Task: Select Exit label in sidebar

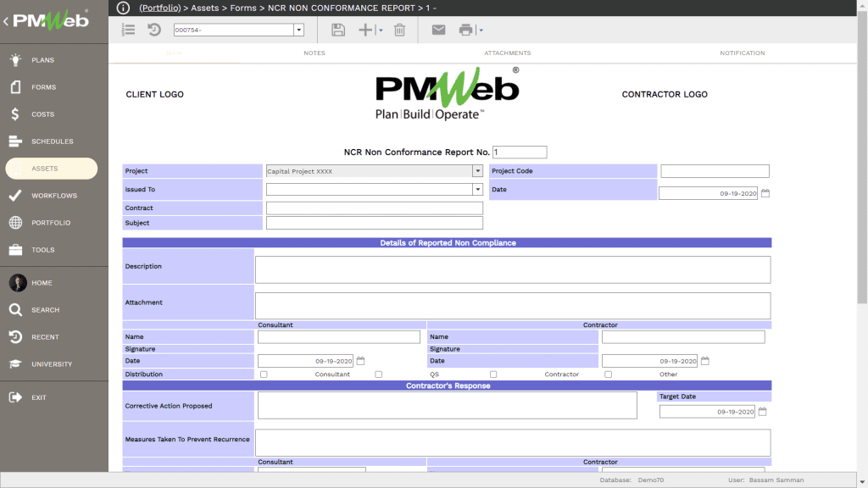Action: (39, 397)
